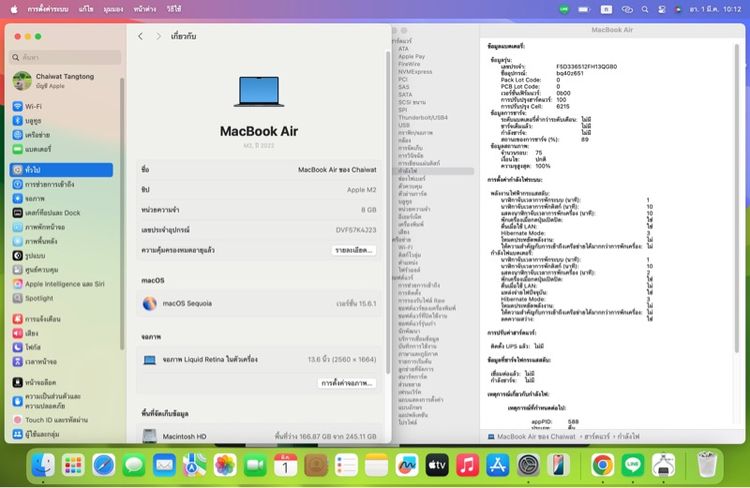Open the Battery item in sidebar
This screenshot has height=488, width=750.
(32, 149)
